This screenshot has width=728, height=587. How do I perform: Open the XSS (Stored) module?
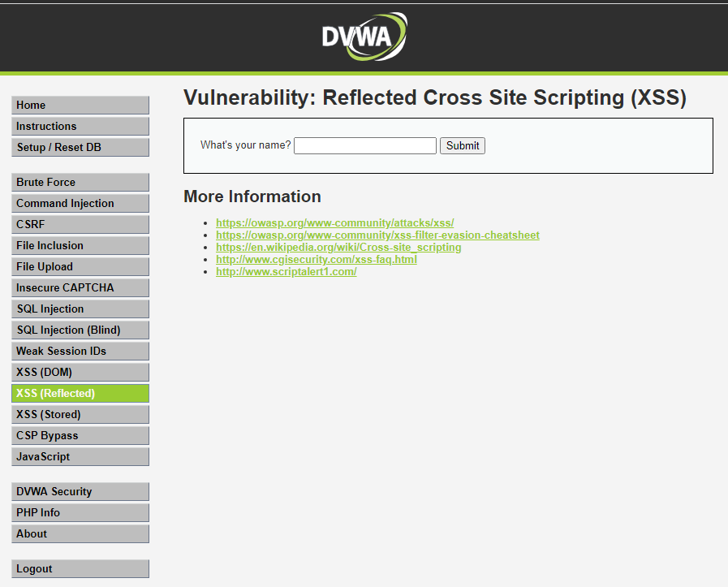80,415
